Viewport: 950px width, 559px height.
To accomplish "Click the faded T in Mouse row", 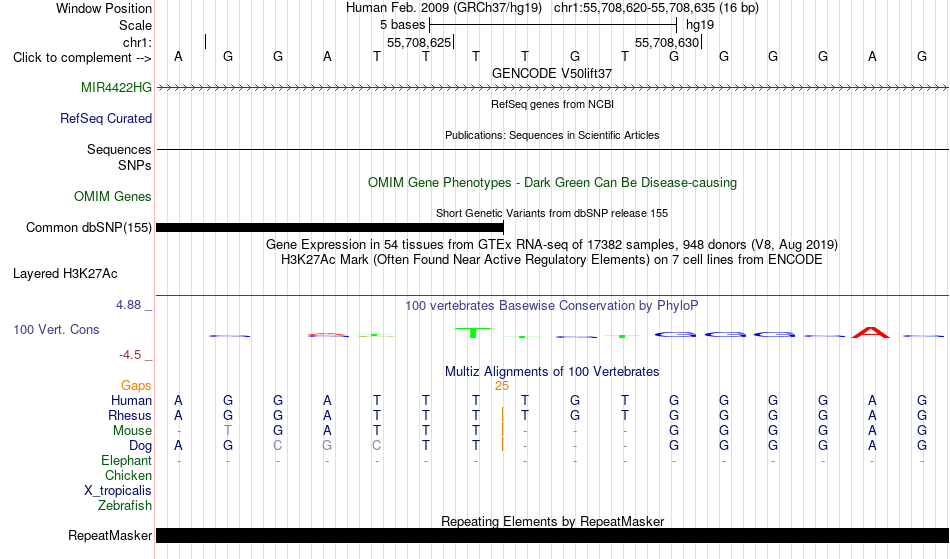I will pyautogui.click(x=228, y=431).
